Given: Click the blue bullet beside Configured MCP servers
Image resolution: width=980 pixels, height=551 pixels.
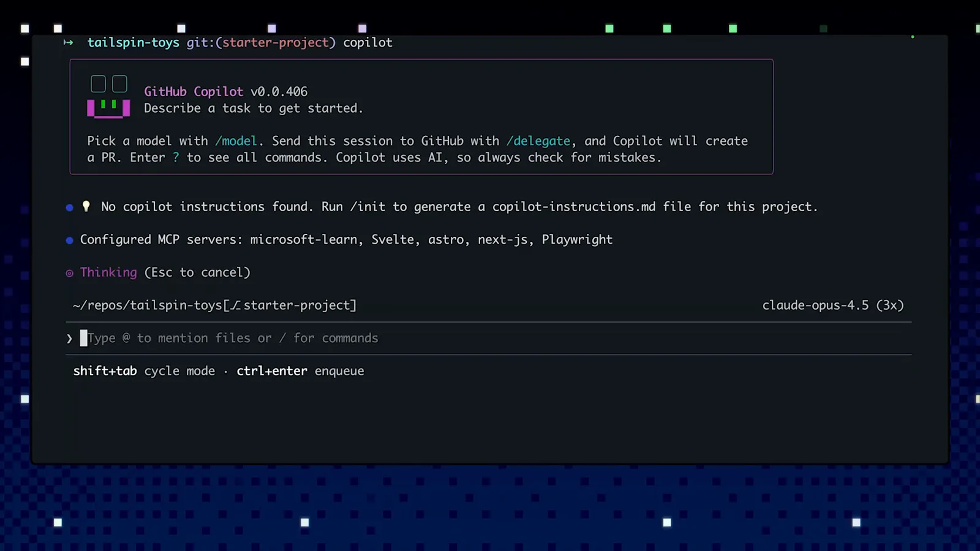Looking at the screenshot, I should tap(69, 240).
